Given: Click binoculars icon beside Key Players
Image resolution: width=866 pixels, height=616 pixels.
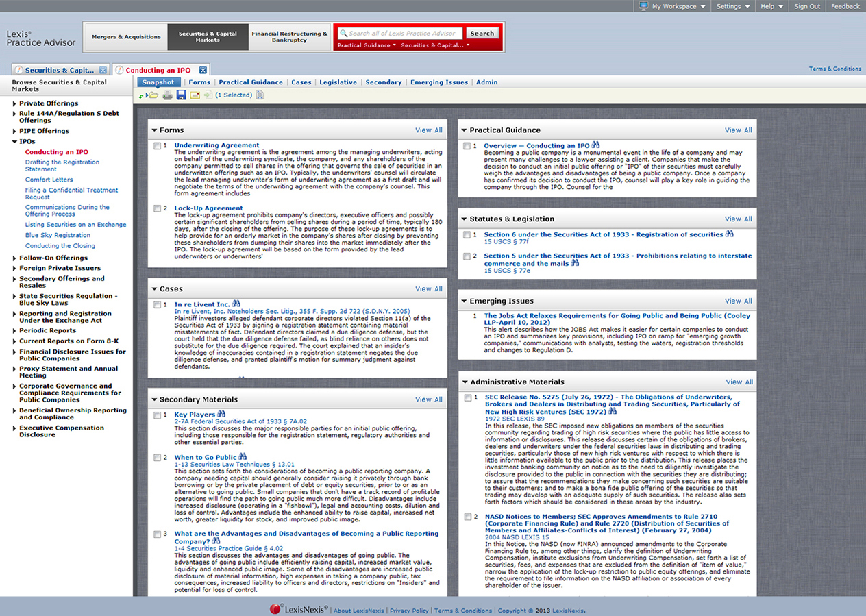Looking at the screenshot, I should 221,414.
